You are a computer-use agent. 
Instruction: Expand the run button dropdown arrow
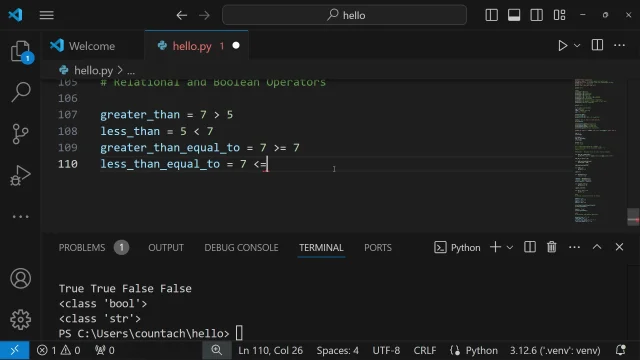click(577, 46)
